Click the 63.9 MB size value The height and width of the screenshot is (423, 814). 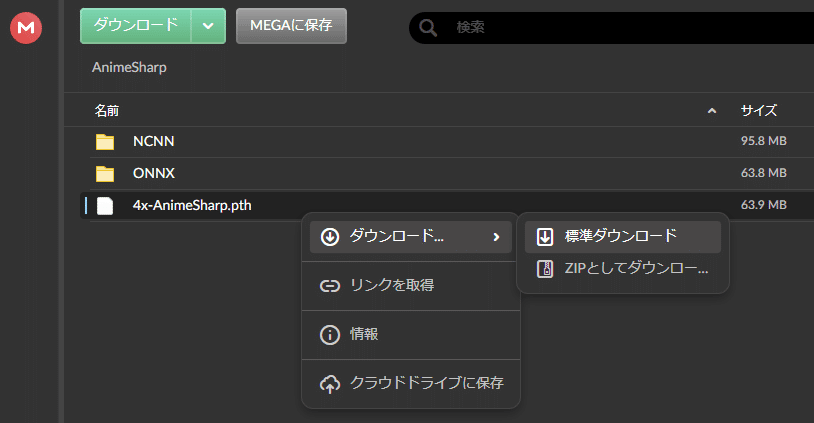(x=764, y=204)
